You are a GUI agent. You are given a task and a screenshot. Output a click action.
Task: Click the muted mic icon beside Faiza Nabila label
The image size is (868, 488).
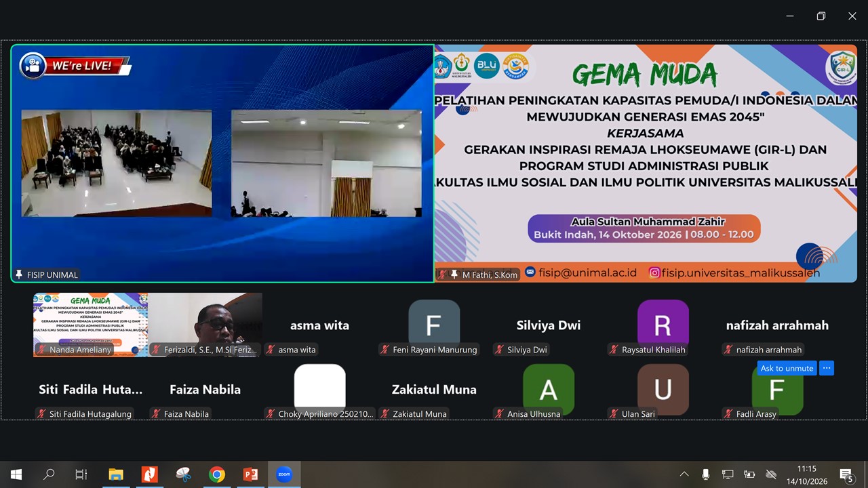[157, 413]
